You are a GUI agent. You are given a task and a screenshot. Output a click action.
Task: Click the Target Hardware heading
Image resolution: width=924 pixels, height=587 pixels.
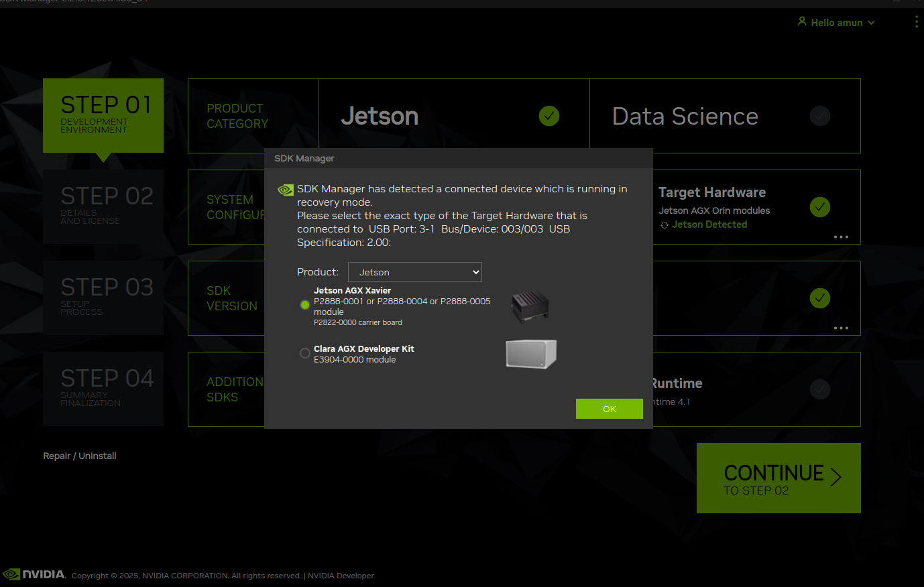click(712, 192)
